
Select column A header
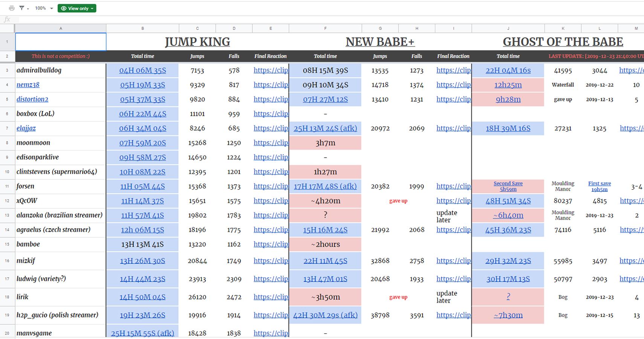click(x=61, y=28)
